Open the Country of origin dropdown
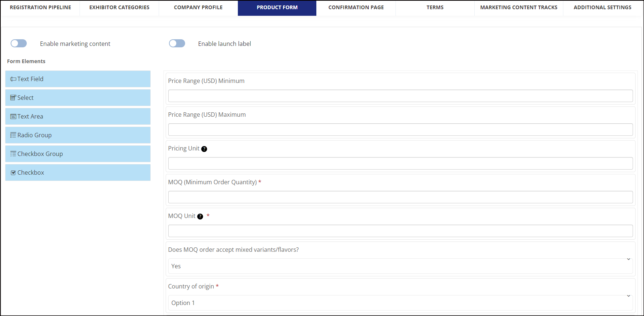This screenshot has width=644, height=316. click(400, 303)
